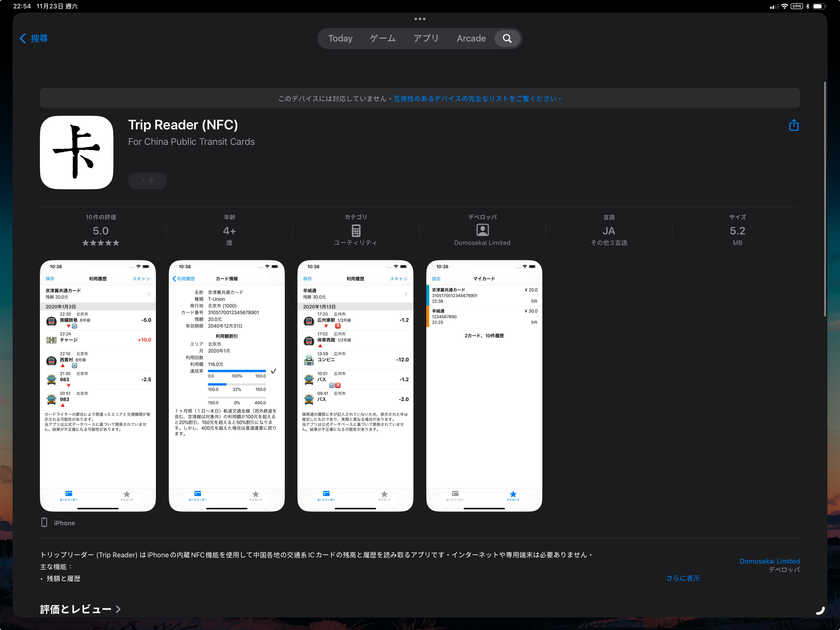This screenshot has width=840, height=630.
Task: Tap the five-star rating summary
Action: [x=101, y=243]
